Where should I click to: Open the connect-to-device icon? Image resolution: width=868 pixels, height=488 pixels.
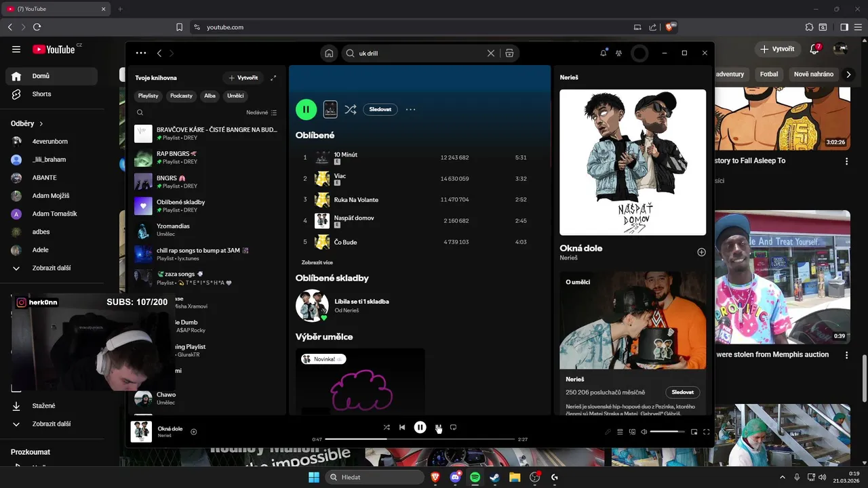632,432
